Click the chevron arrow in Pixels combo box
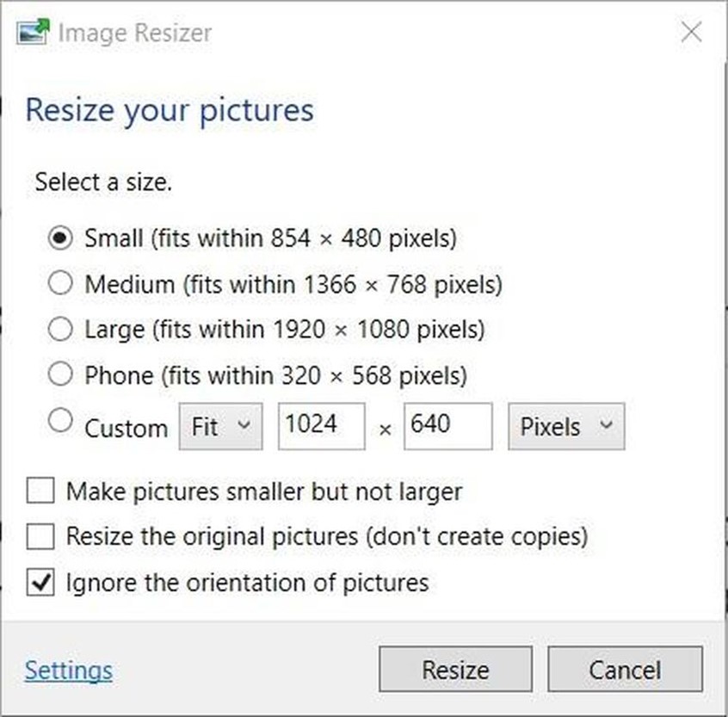Image resolution: width=728 pixels, height=717 pixels. tap(607, 424)
